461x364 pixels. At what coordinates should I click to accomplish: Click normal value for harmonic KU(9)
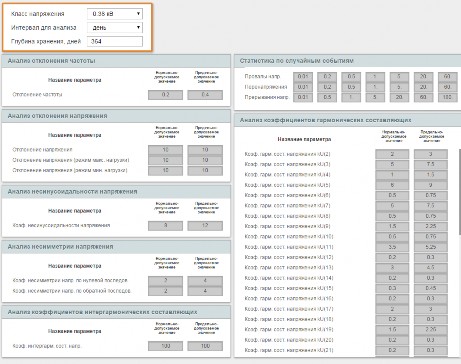pos(392,226)
